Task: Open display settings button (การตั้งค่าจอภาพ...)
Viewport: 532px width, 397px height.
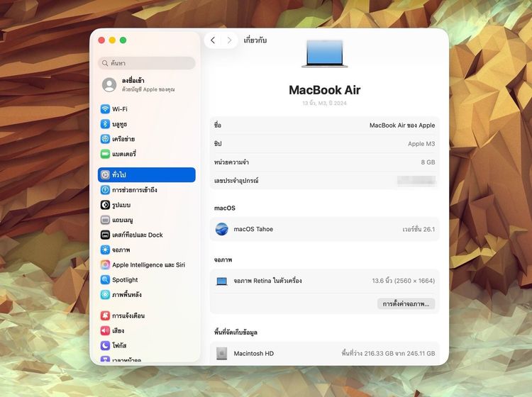Action: tap(406, 303)
